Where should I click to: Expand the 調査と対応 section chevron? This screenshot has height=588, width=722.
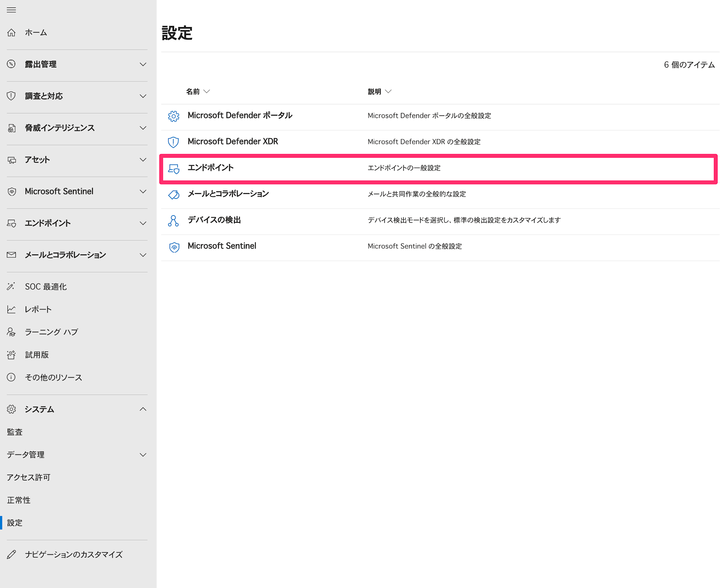[143, 96]
